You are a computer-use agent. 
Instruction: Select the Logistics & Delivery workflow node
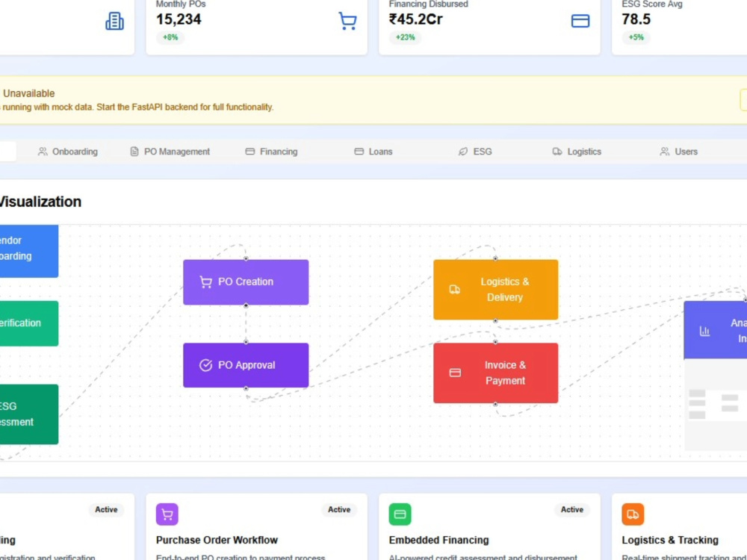pos(495,290)
